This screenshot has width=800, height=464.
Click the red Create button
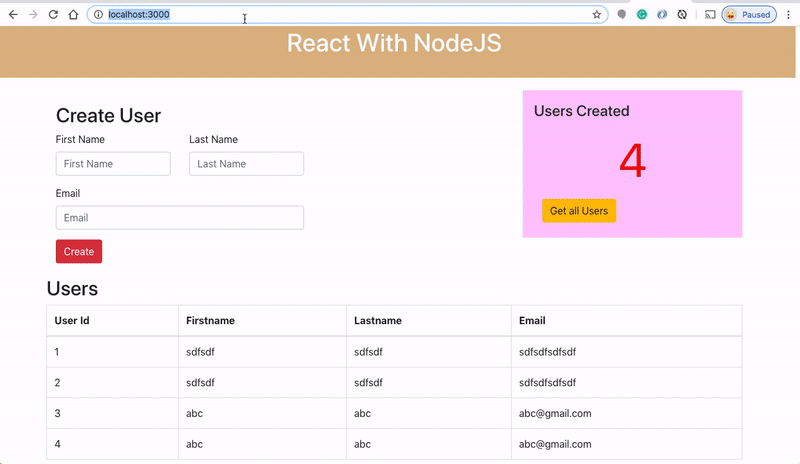pos(79,252)
